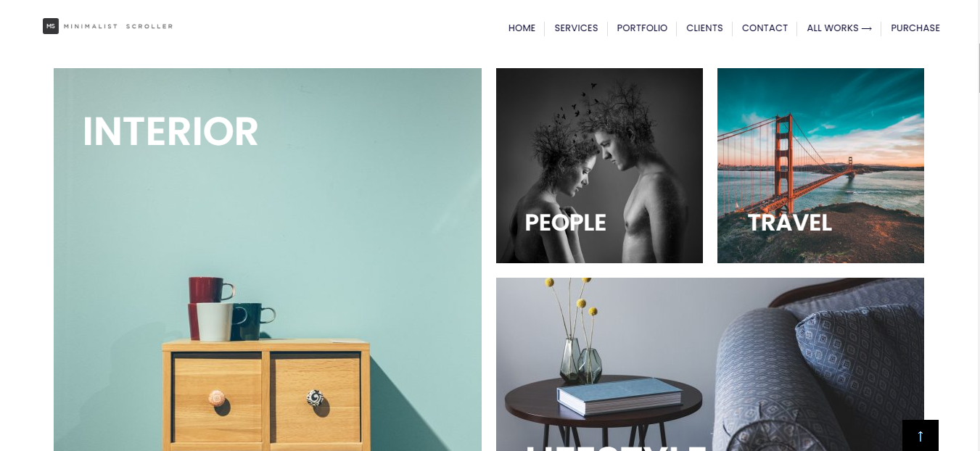Go to the Services section

tap(576, 28)
